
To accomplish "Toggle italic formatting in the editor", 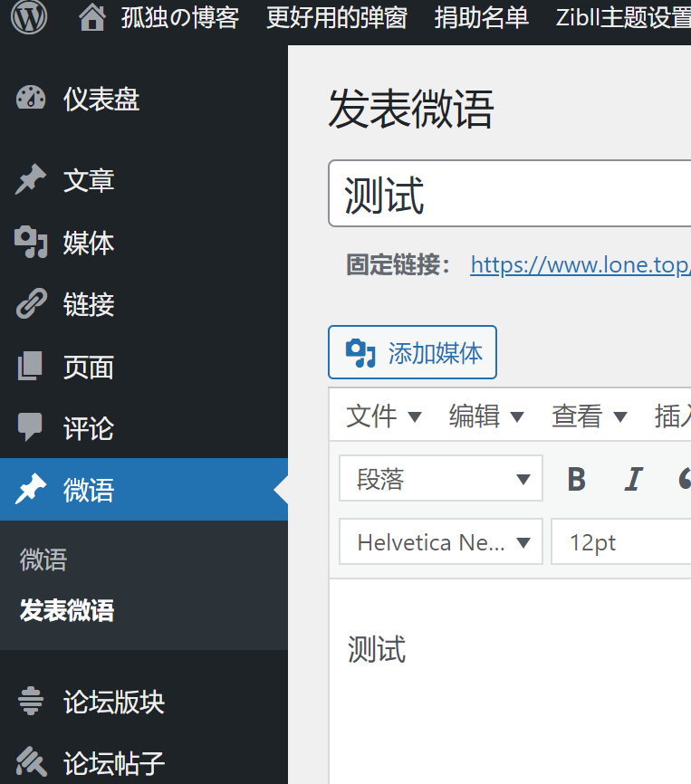I will (634, 479).
